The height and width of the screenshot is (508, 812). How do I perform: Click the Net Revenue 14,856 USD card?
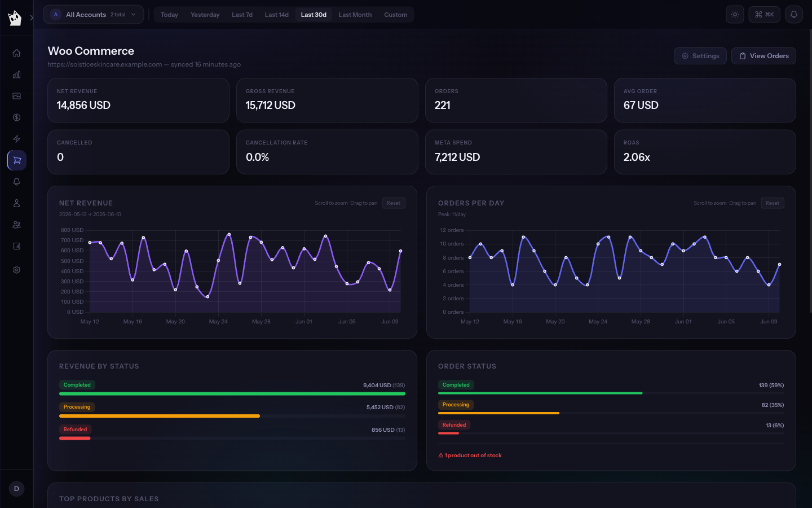click(x=138, y=100)
